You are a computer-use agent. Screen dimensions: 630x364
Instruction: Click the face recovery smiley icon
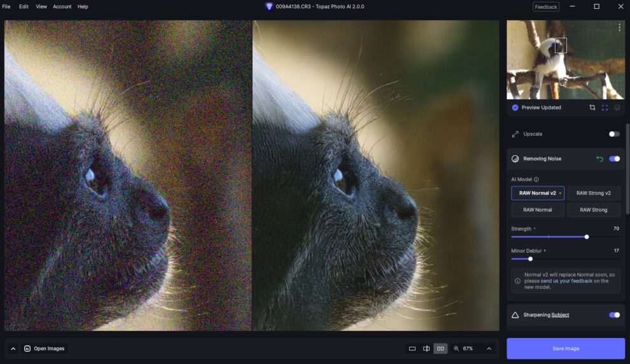[617, 108]
